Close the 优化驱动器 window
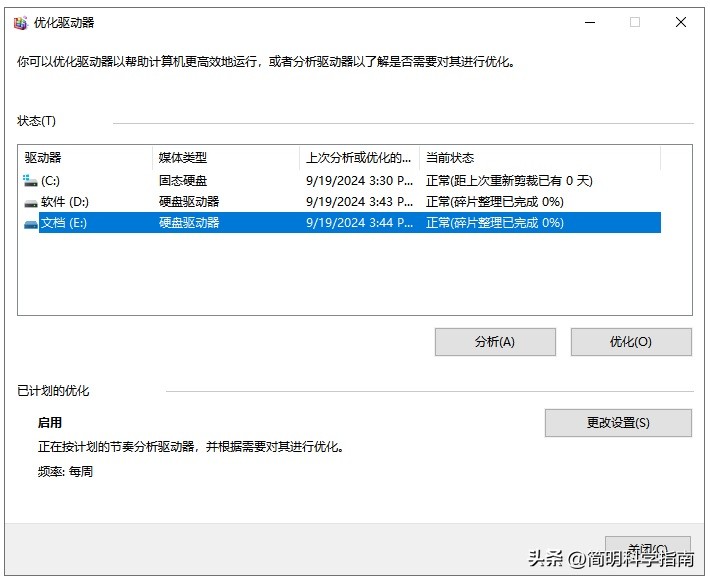The width and height of the screenshot is (710, 583). [681, 22]
